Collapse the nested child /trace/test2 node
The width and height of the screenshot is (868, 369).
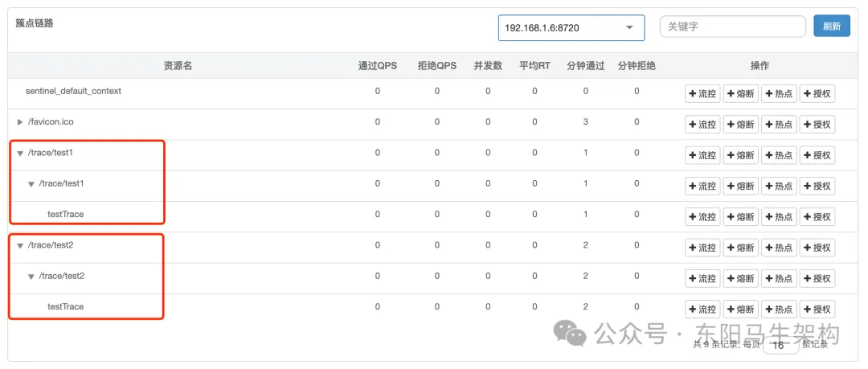tap(31, 277)
